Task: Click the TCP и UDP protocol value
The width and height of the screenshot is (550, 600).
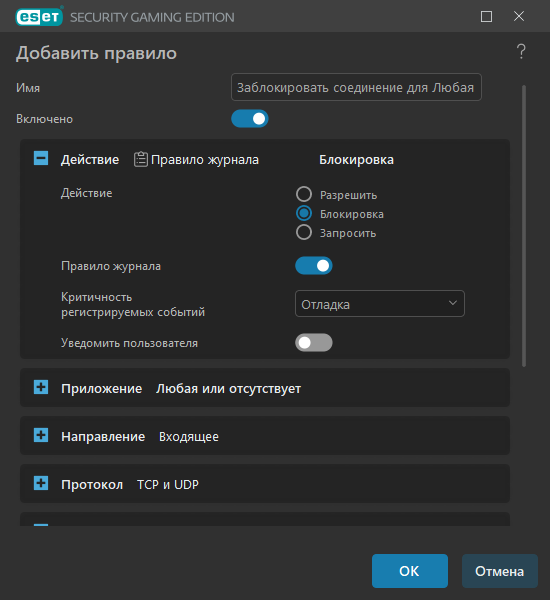Action: pyautogui.click(x=168, y=484)
